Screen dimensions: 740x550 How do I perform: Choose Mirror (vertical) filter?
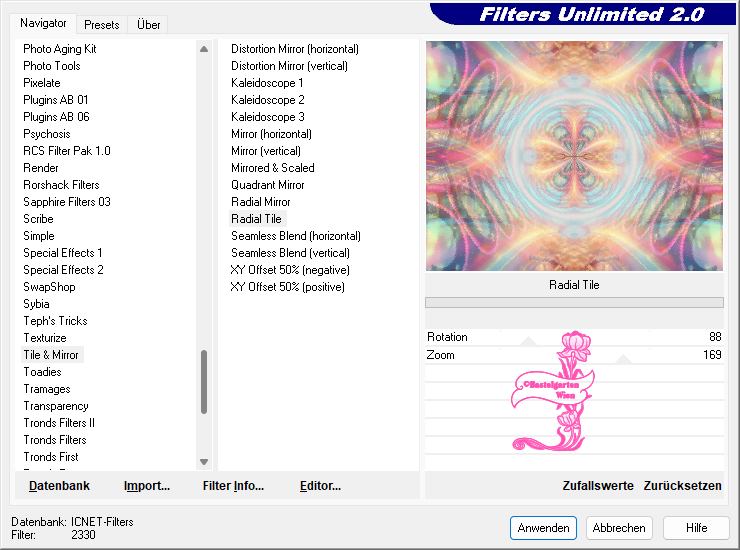click(266, 151)
